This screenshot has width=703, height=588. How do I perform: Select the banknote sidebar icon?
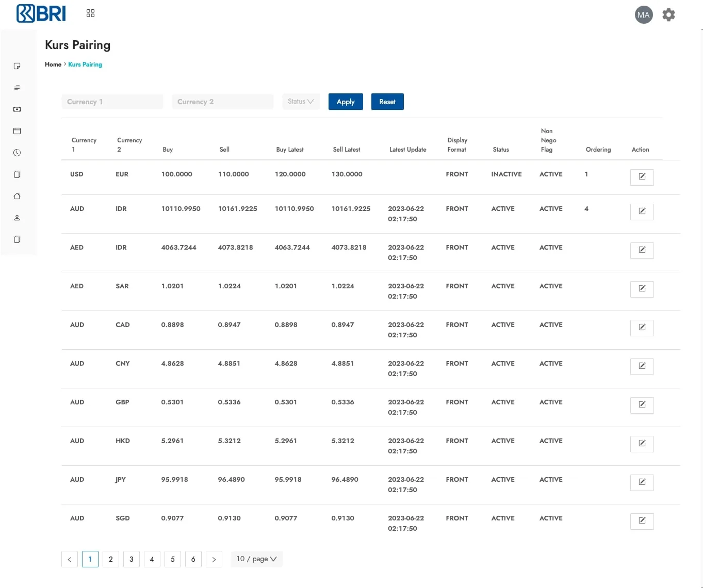coord(17,109)
